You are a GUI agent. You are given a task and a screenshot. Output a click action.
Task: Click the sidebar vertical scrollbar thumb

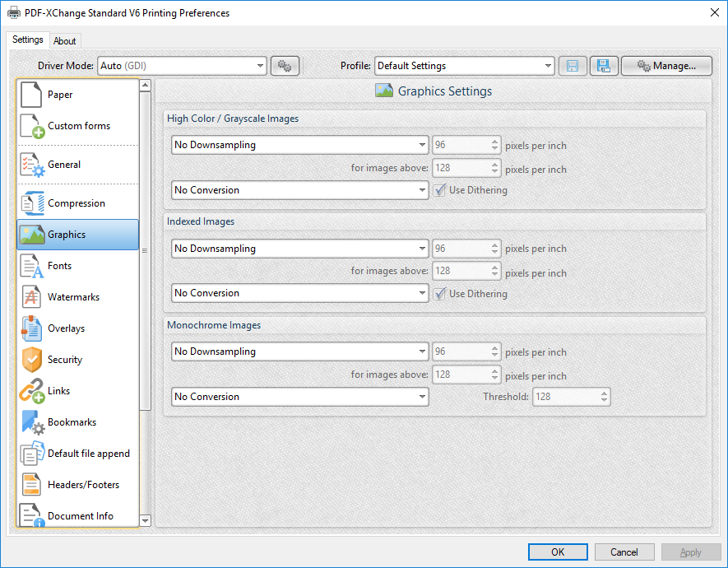(x=146, y=251)
